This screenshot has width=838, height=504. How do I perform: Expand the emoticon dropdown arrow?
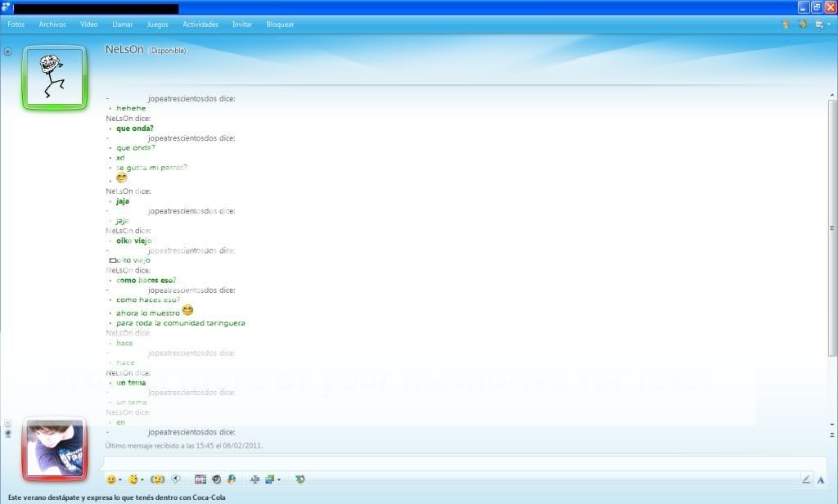[x=120, y=480]
